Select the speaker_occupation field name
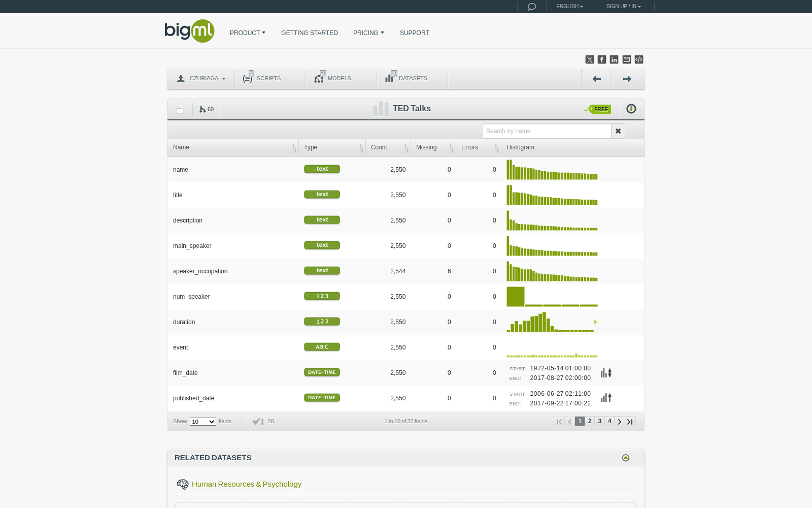Image resolution: width=812 pixels, height=508 pixels. (x=200, y=271)
